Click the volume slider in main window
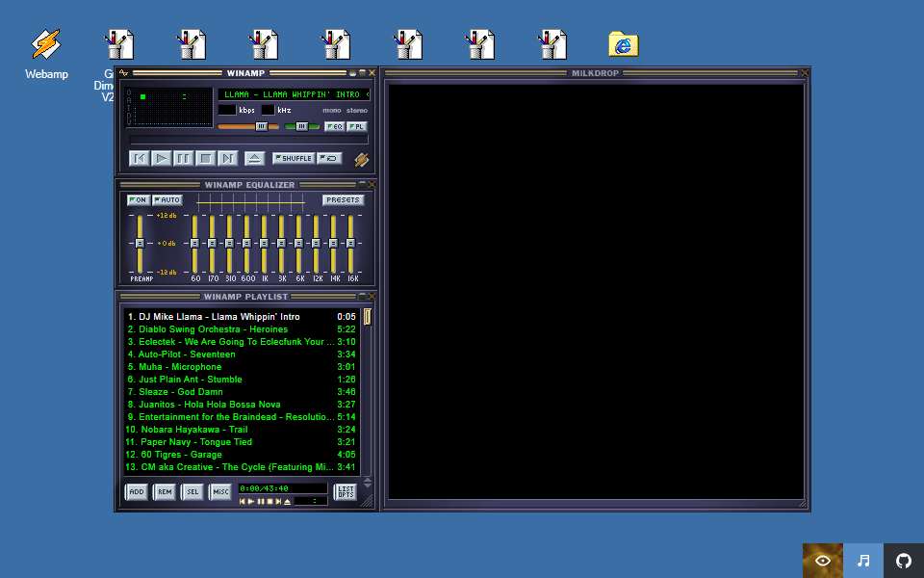Image resolution: width=924 pixels, height=578 pixels. pyautogui.click(x=248, y=126)
